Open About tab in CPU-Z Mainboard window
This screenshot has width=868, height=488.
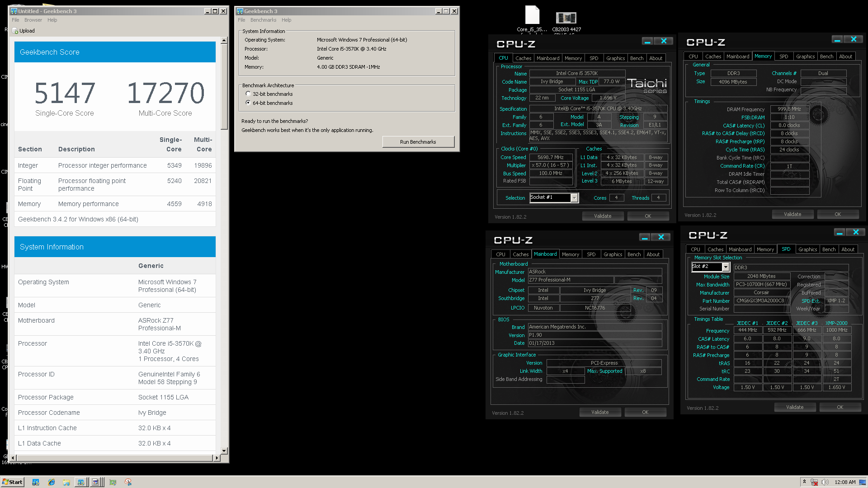[653, 254]
